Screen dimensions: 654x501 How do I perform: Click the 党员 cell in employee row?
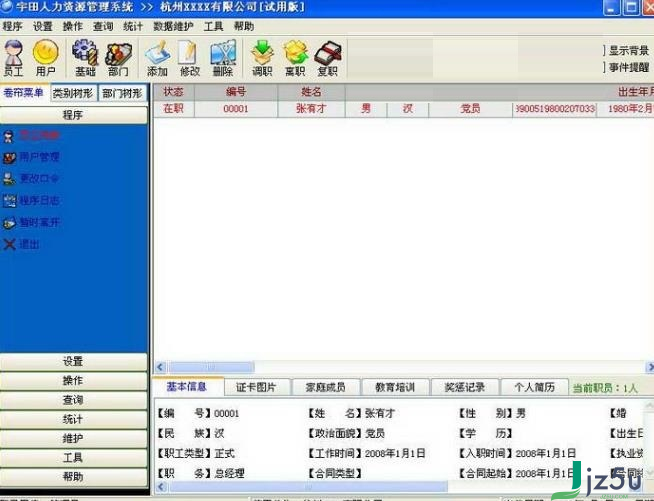point(470,109)
